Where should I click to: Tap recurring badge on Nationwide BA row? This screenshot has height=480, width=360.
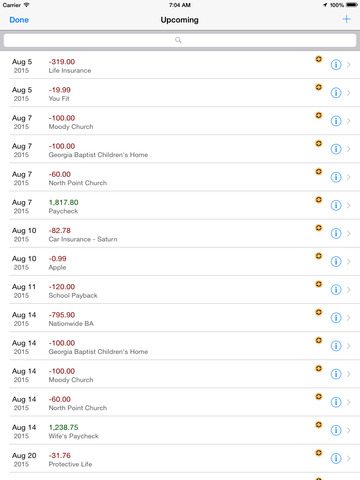tap(319, 312)
